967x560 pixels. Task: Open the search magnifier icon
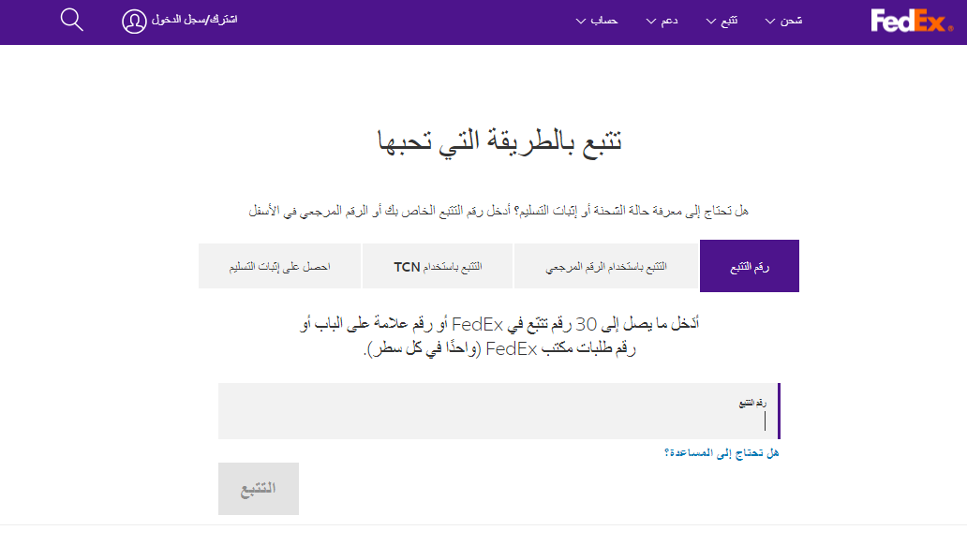(x=71, y=20)
